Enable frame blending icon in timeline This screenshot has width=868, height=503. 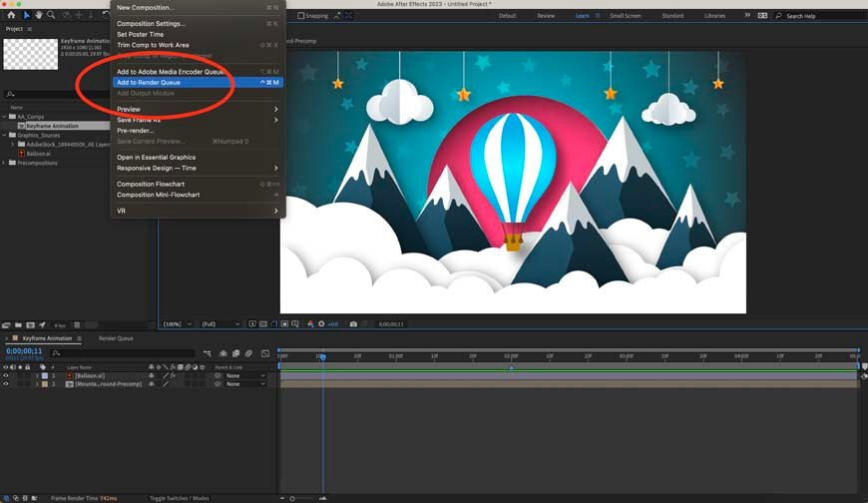point(235,353)
